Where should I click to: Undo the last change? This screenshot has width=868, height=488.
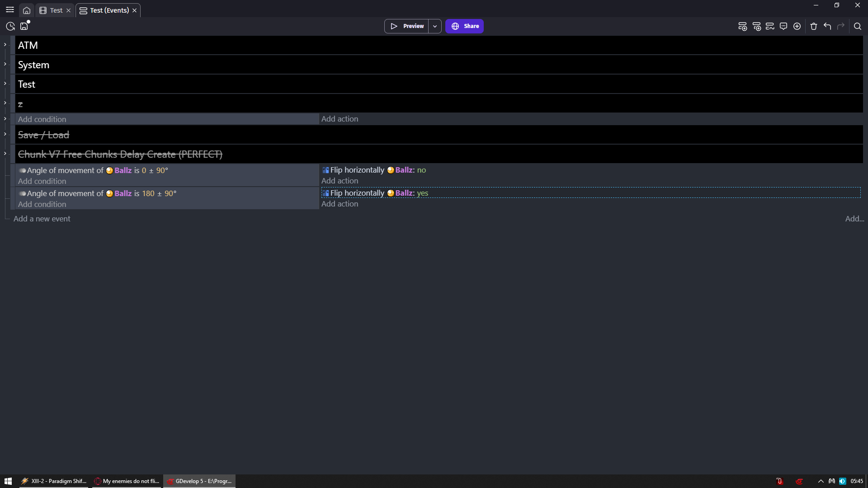click(x=827, y=26)
